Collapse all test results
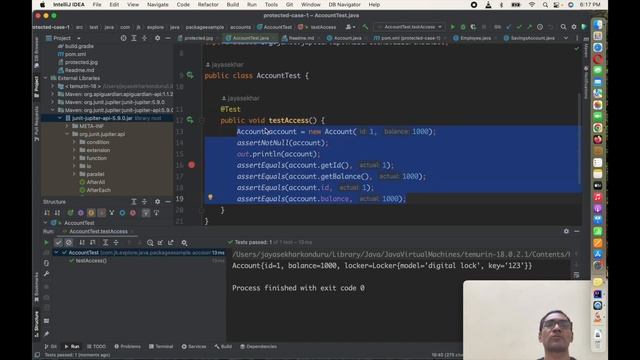Screen dimensions: 640x360 click(x=116, y=242)
